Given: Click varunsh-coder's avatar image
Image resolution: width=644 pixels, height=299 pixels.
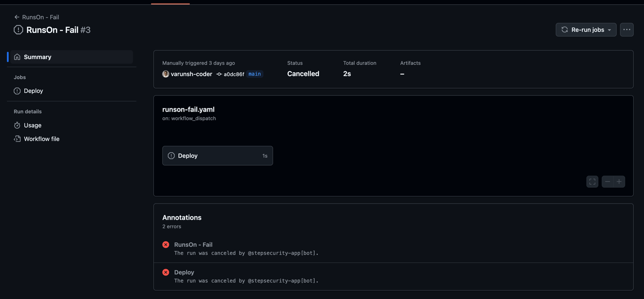Looking at the screenshot, I should coord(166,74).
